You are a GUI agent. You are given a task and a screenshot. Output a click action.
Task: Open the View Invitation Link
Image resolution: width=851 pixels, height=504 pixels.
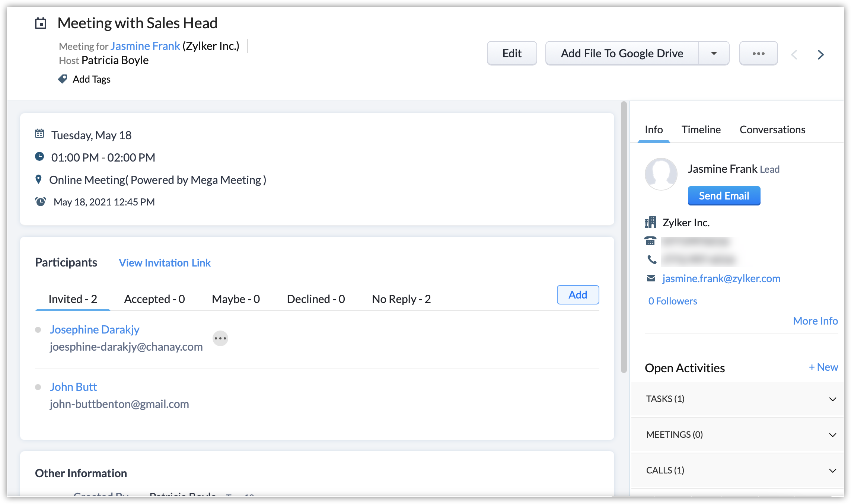(x=165, y=263)
